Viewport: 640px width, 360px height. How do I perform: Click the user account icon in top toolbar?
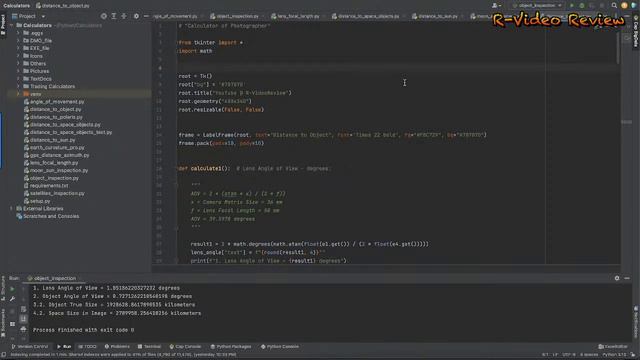(x=496, y=6)
